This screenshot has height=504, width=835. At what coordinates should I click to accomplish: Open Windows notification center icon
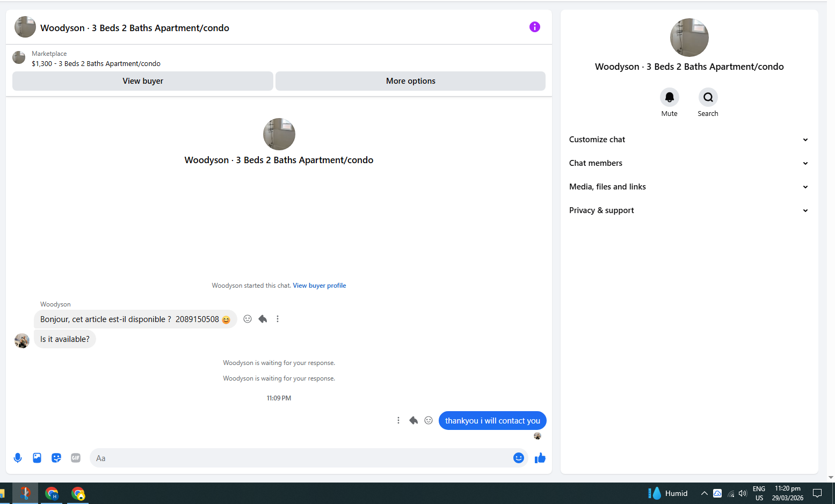[x=817, y=493]
